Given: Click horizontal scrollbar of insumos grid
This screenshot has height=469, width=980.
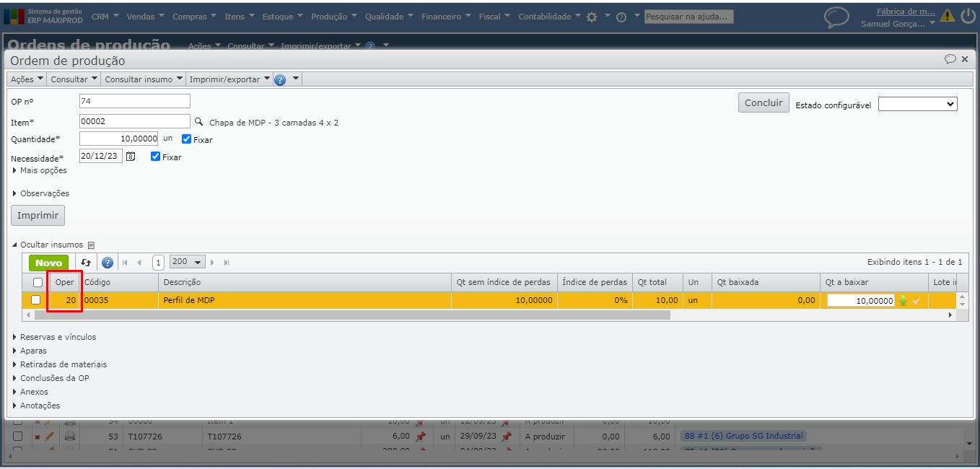Looking at the screenshot, I should click(x=351, y=315).
